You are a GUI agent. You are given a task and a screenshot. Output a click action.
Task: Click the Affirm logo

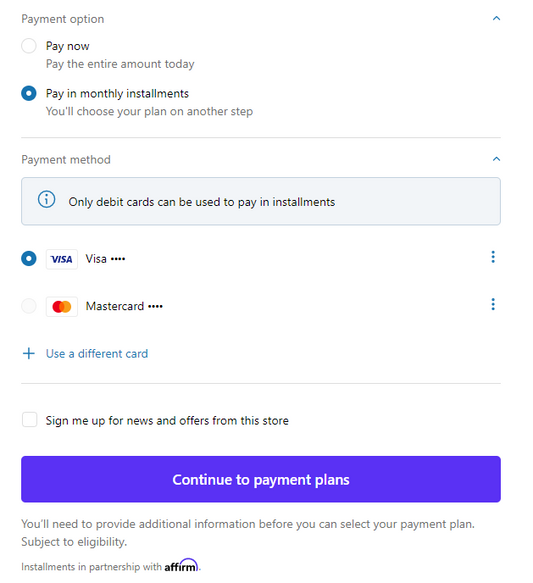[181, 565]
